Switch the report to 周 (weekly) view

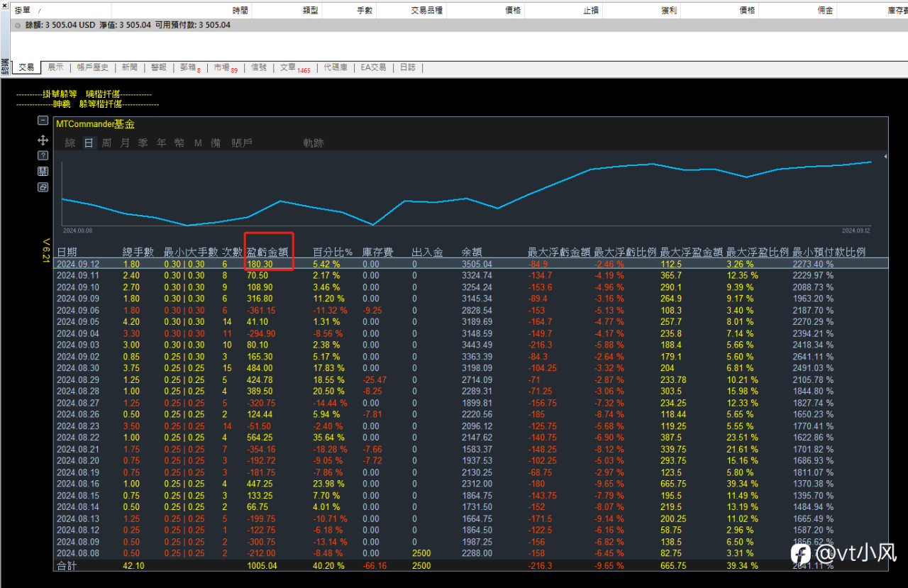click(106, 143)
